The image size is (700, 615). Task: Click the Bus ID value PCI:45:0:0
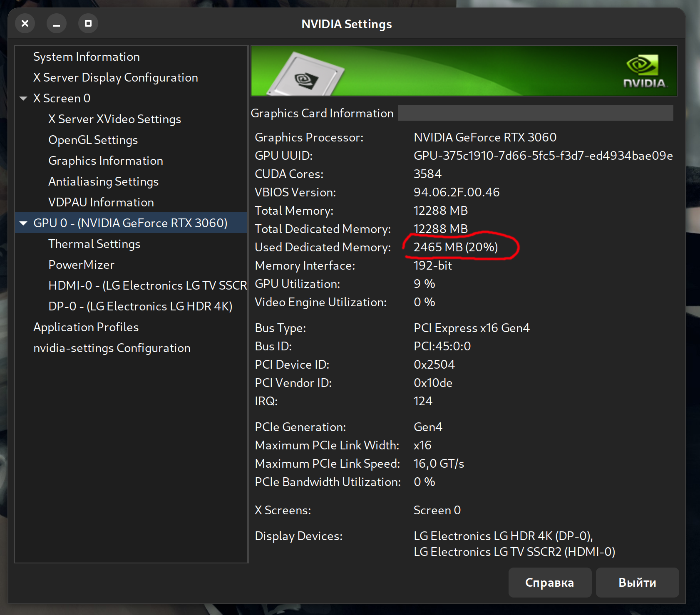[442, 346]
